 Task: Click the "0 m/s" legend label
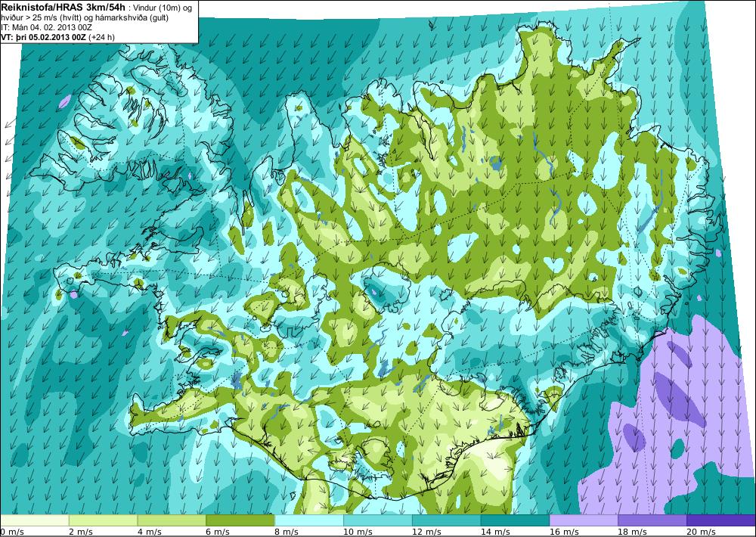click(x=12, y=532)
